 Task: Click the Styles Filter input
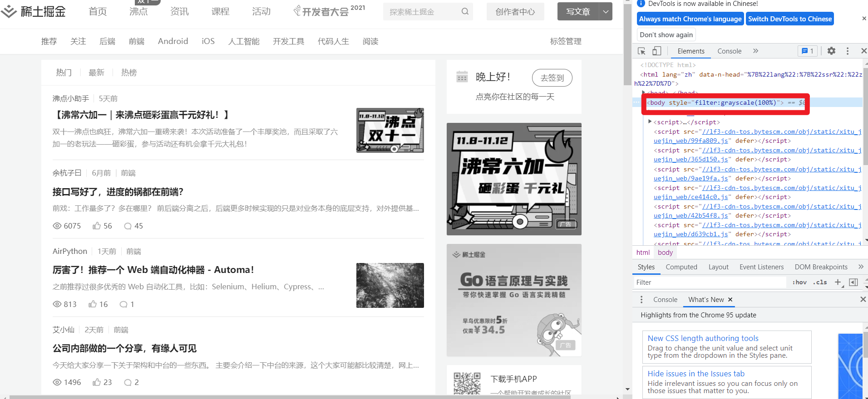710,282
